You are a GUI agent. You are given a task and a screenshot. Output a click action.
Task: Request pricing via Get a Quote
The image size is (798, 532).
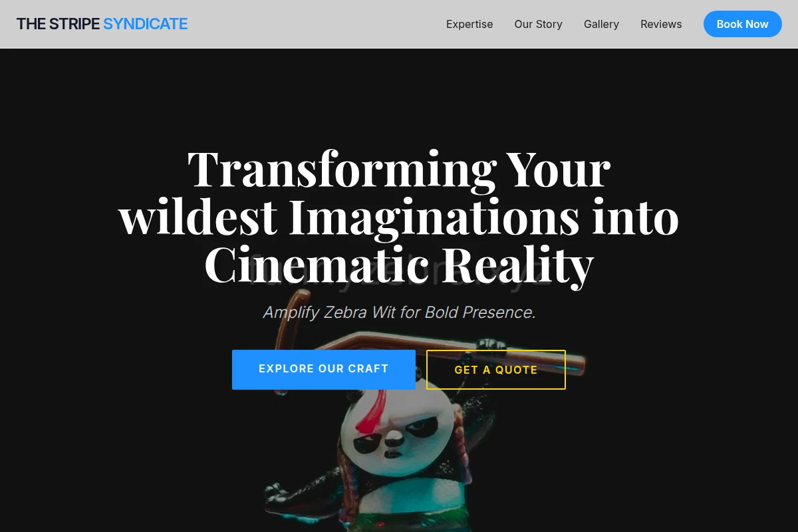496,370
